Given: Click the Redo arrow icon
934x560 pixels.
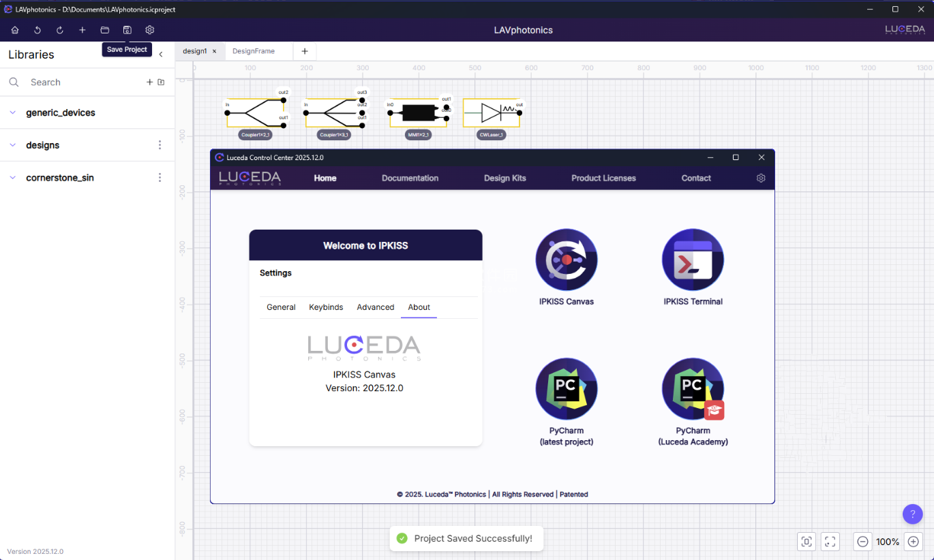Looking at the screenshot, I should 60,30.
